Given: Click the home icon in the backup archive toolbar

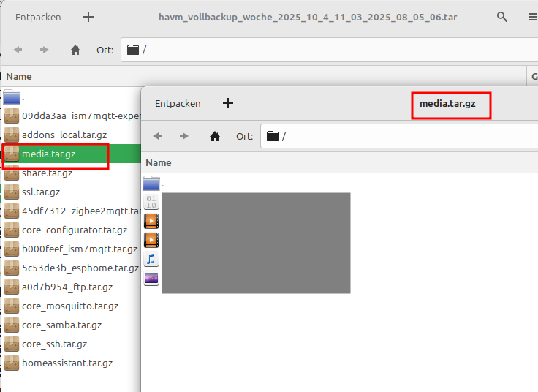Looking at the screenshot, I should [75, 50].
